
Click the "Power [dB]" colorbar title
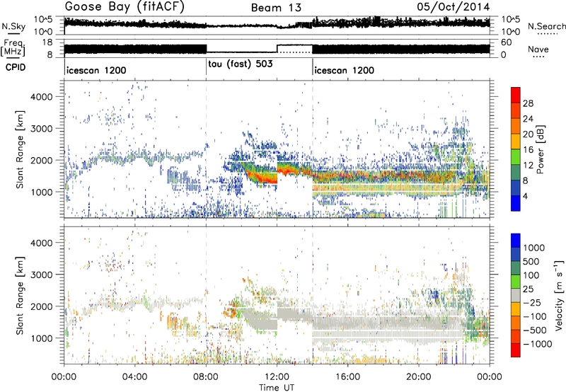pyautogui.click(x=540, y=149)
